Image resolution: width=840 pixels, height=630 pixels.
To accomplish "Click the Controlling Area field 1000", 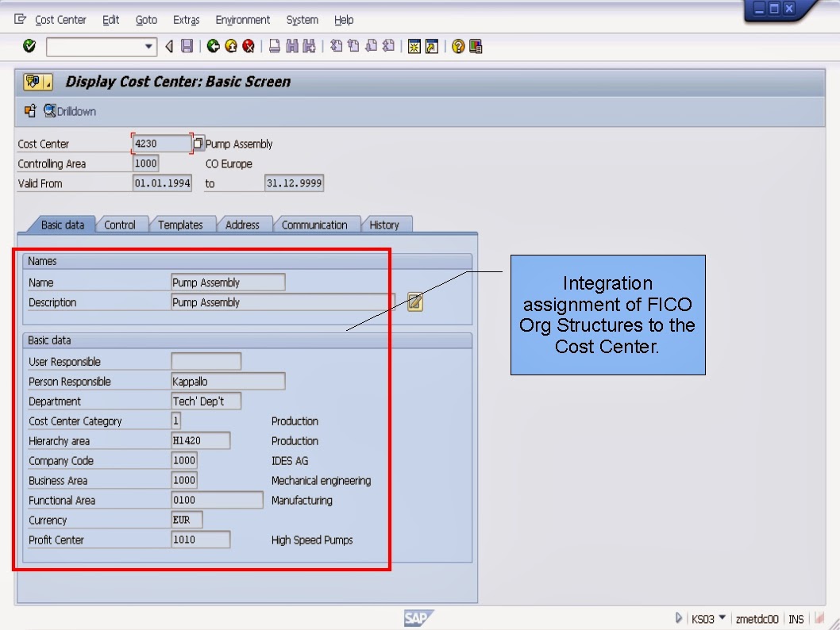I will point(146,163).
